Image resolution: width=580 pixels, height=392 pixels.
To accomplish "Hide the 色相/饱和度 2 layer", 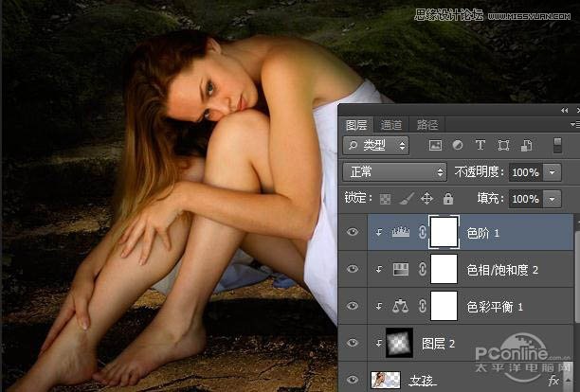I will tap(353, 269).
